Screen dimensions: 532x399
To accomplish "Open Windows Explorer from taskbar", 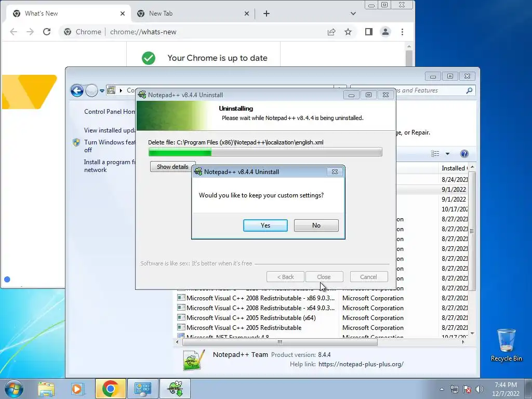I will (46, 389).
